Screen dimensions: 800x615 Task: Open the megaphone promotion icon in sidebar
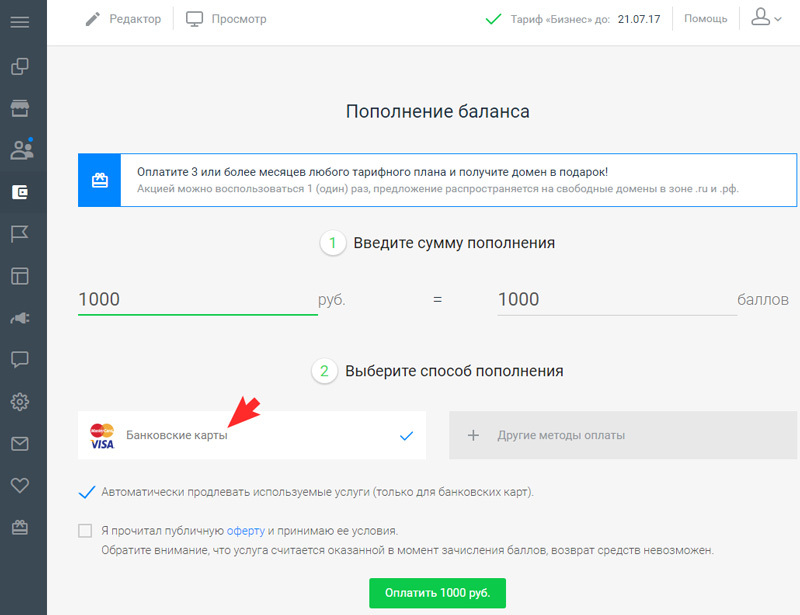point(20,318)
